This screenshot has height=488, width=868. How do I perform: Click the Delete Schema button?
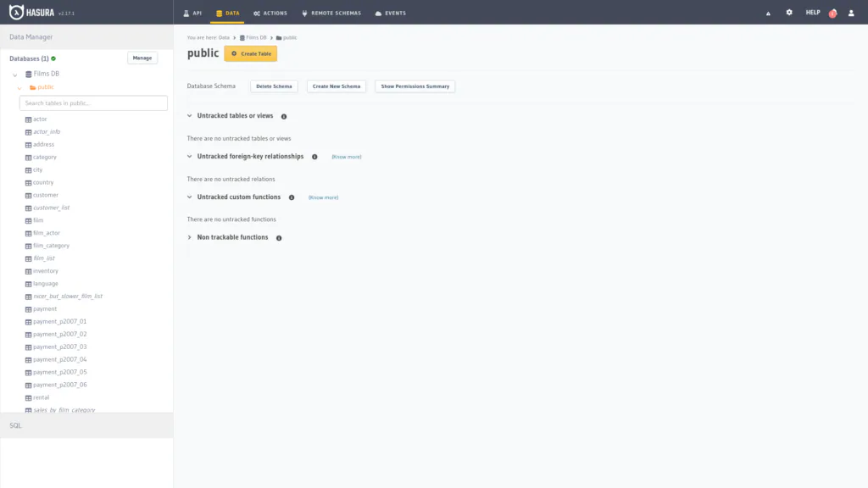(274, 86)
